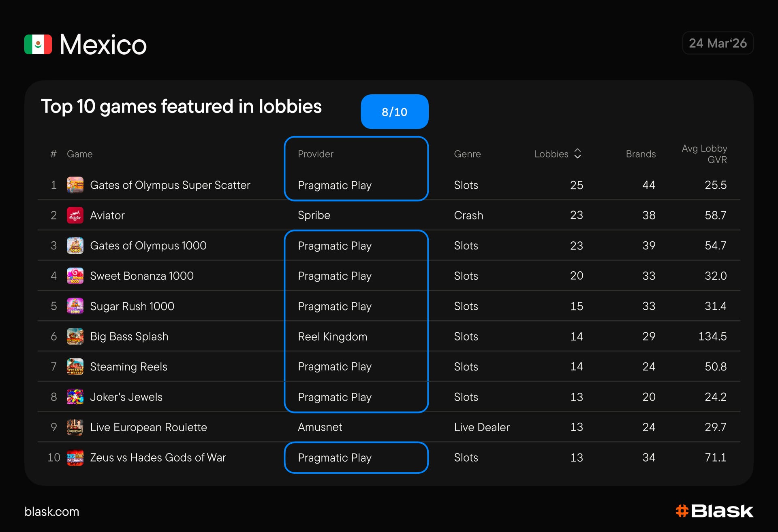Click the Mexico flag icon
Image resolution: width=778 pixels, height=532 pixels.
tap(38, 45)
